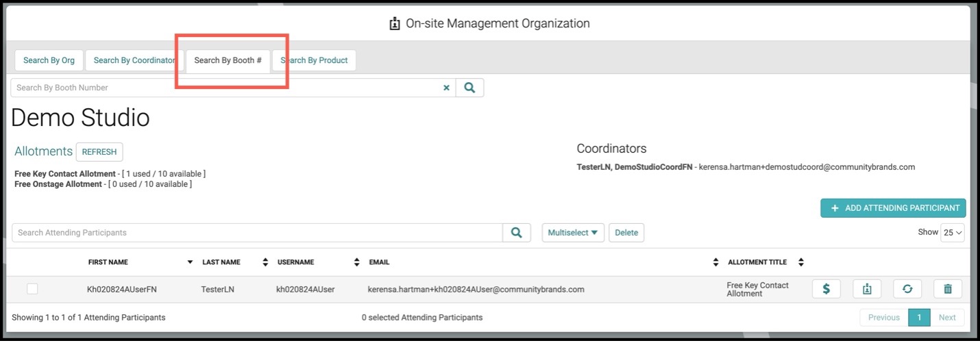
Task: Open the Search By Coordinator tab
Action: [134, 60]
